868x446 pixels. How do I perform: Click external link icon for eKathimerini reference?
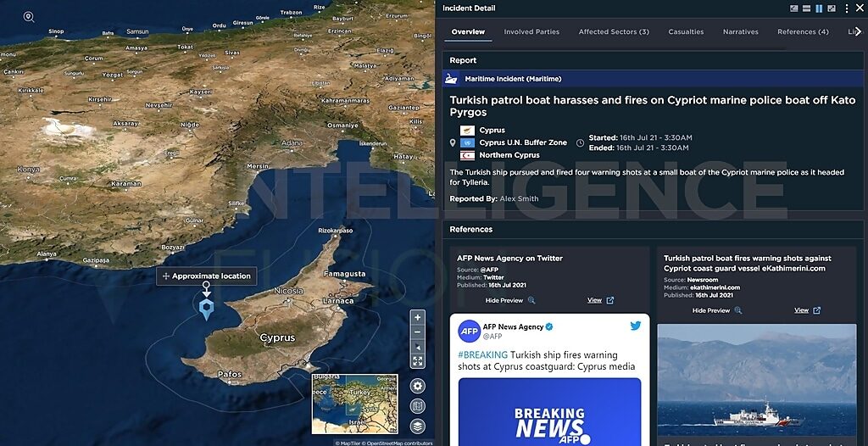tap(817, 310)
